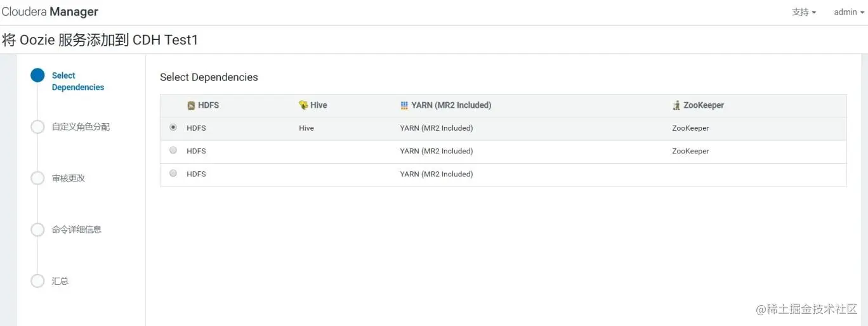Click the Select Dependencies wizard step
868x326 pixels.
click(x=78, y=81)
